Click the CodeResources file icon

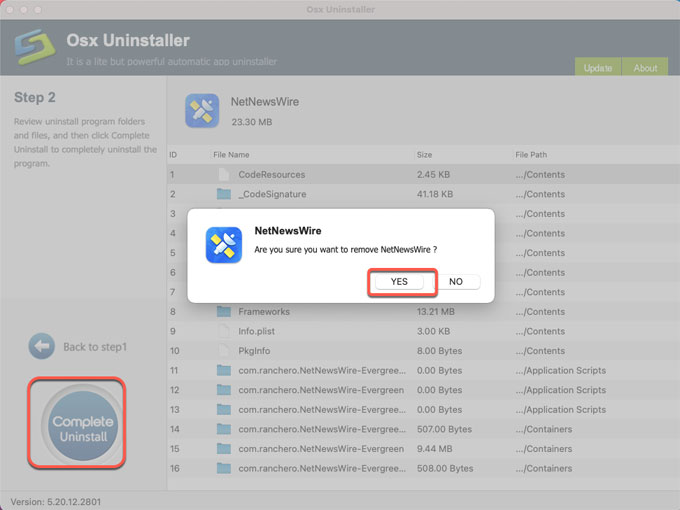point(224,174)
